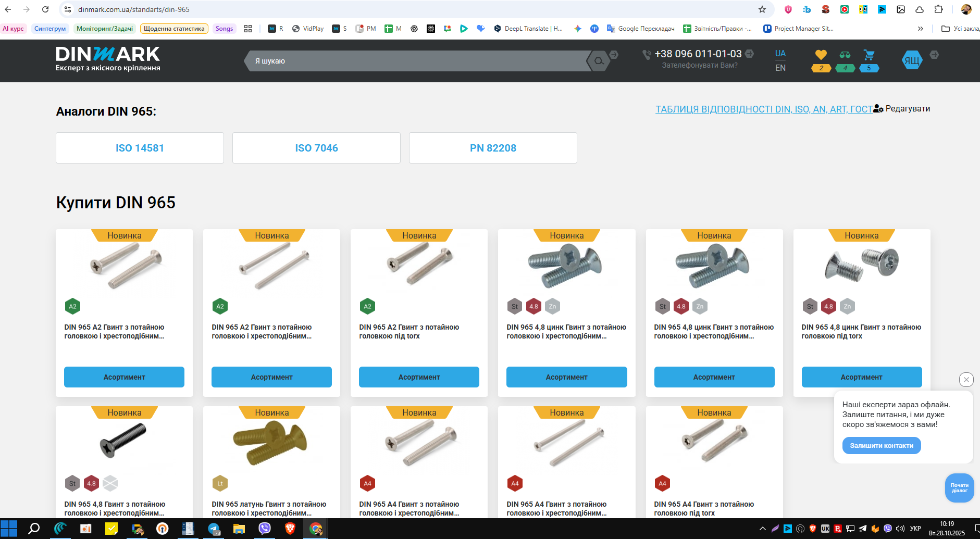
Task: Click the Зателефонувати Вам? callback link
Action: pos(700,66)
